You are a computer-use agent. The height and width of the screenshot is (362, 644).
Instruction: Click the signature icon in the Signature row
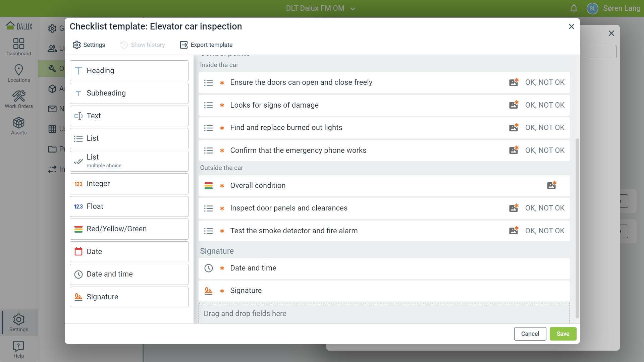pos(208,291)
